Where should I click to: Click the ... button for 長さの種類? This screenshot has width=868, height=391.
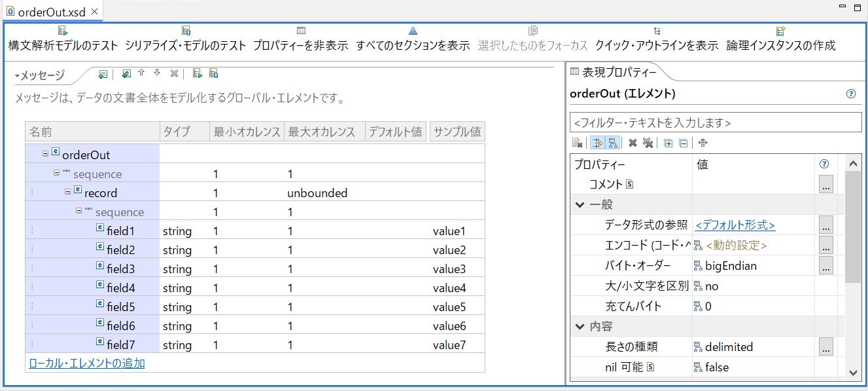pos(826,347)
